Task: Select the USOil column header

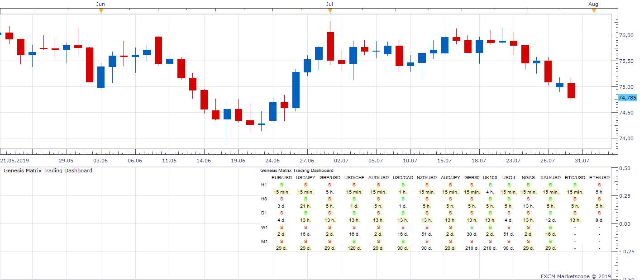Action: pos(509,178)
